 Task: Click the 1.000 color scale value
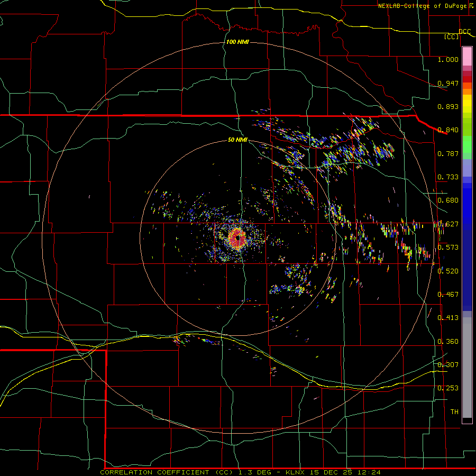(448, 59)
